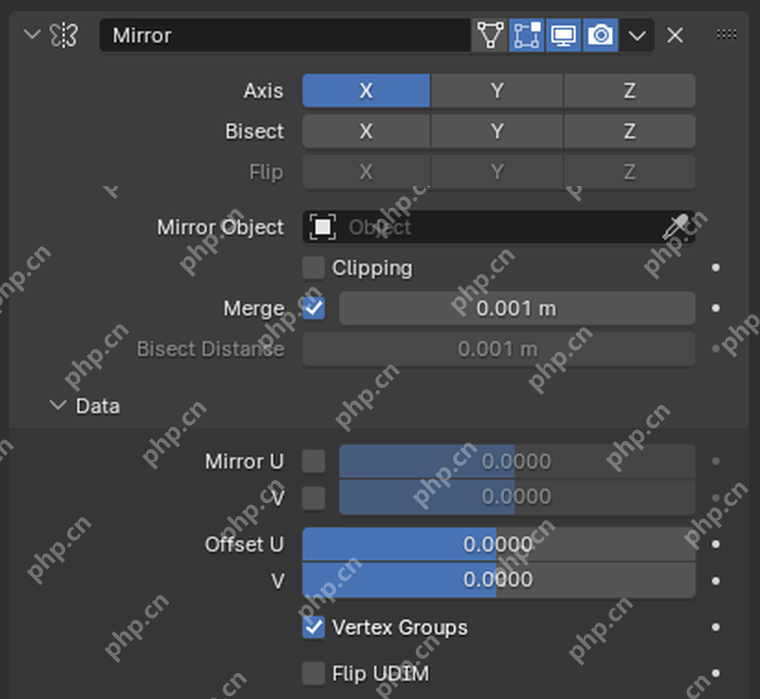This screenshot has height=699, width=760.
Task: Toggle Flip Y button
Action: 497,172
